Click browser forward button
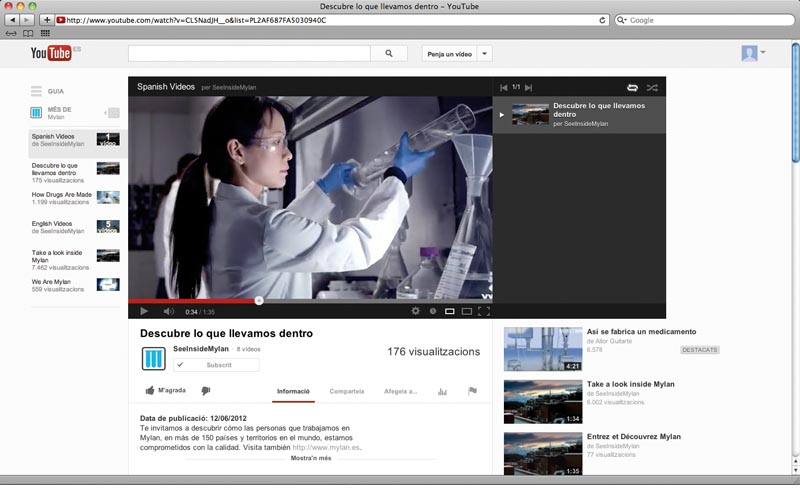 click(27, 20)
